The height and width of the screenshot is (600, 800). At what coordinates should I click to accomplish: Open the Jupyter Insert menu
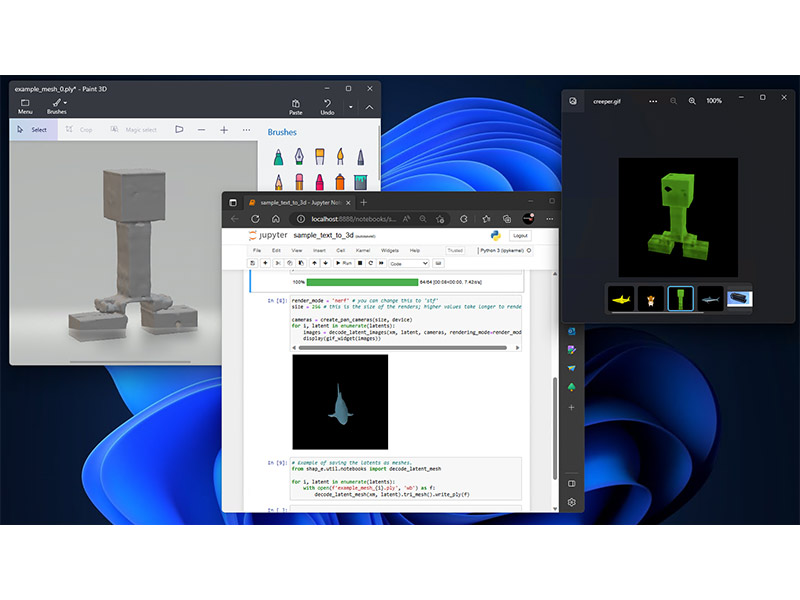coord(319,251)
